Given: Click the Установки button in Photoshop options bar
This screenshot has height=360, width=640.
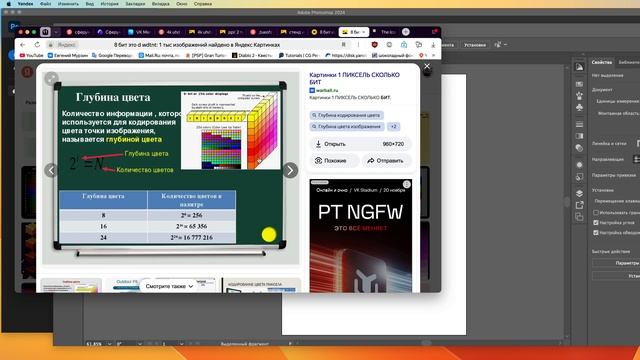Looking at the screenshot, I should coord(475,45).
